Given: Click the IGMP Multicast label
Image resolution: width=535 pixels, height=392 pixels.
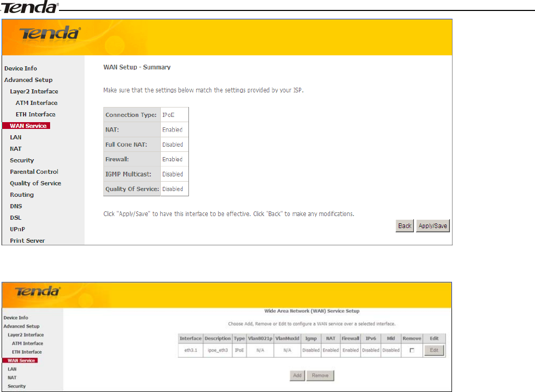Looking at the screenshot, I should pyautogui.click(x=128, y=174).
